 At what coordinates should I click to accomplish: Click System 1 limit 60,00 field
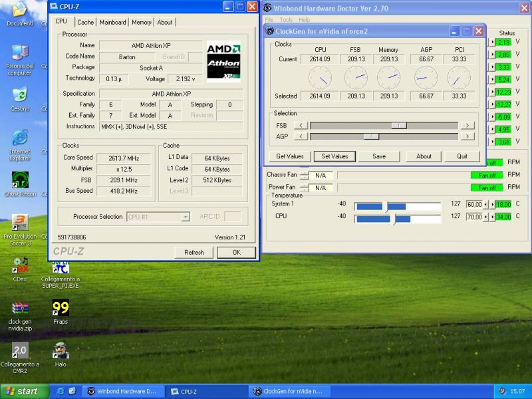(x=474, y=204)
